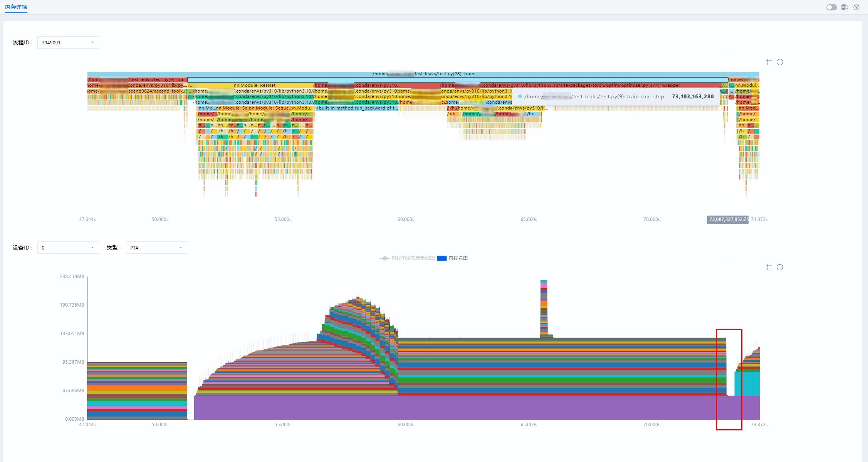Select the built-in method run_backward flame bar

(357, 108)
